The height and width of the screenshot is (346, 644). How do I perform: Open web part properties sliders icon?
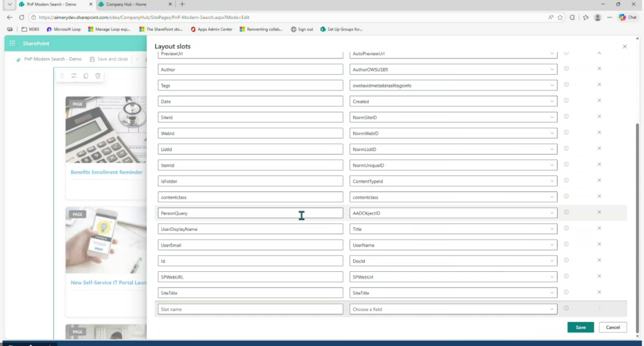(x=74, y=76)
